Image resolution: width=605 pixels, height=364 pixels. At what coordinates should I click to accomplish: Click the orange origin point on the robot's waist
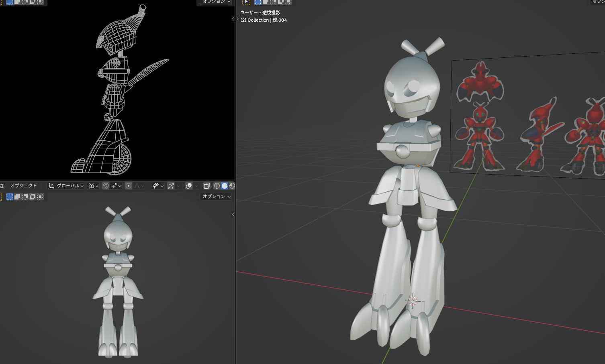click(418, 166)
